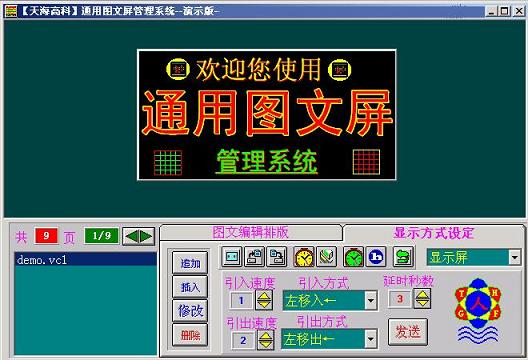Go to next page with green right arrow

(146, 236)
